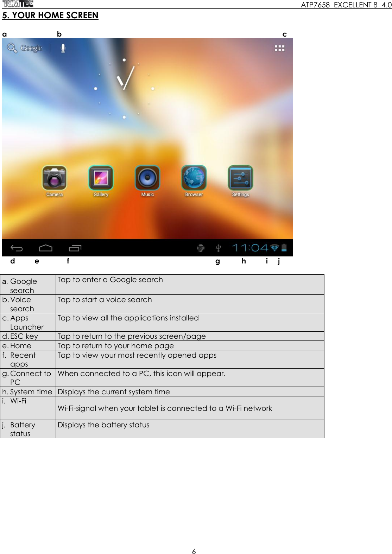Click the 'Tap to start a voice search' cell
Screen dimensions: 392x554
(x=190, y=304)
